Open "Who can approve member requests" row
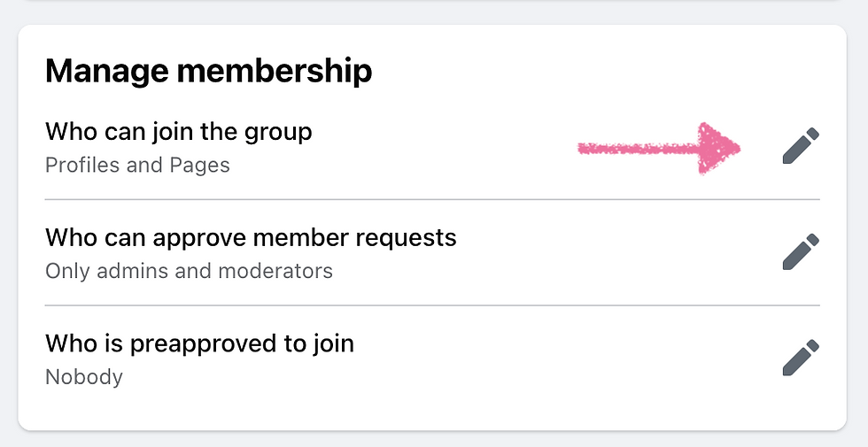 432,253
